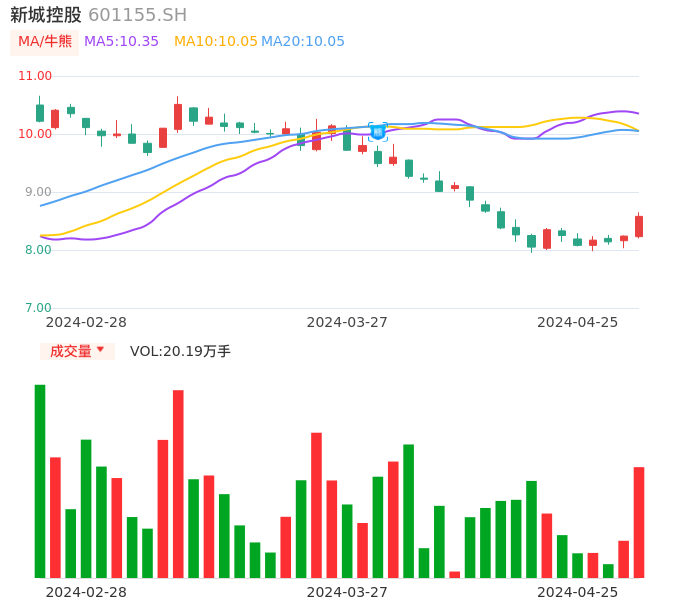The image size is (686, 606).
Task: Click the 2024-04-25 date under price chart
Action: coord(578,322)
